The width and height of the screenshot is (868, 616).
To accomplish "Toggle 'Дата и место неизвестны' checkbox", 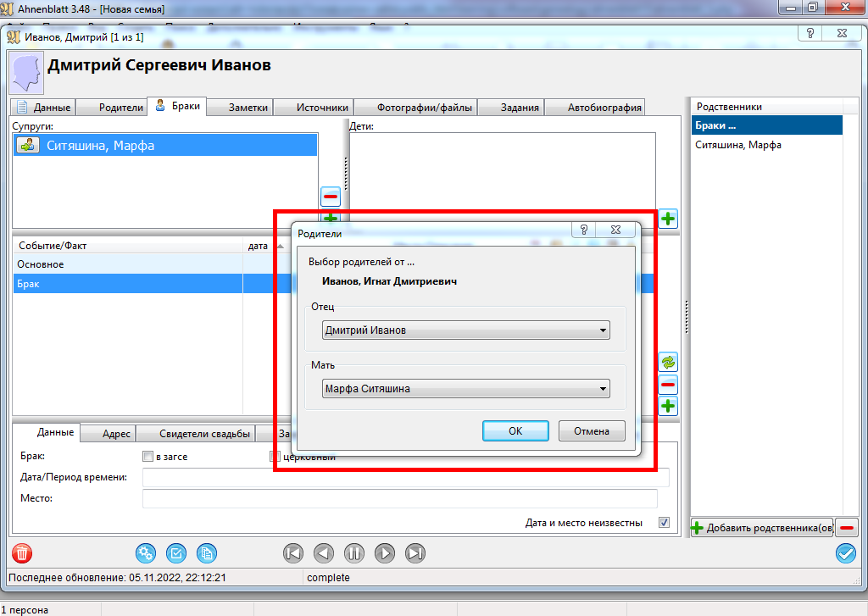I will click(664, 523).
